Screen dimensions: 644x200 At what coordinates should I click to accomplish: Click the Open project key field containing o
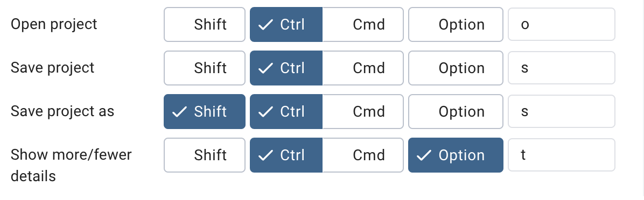(562, 25)
